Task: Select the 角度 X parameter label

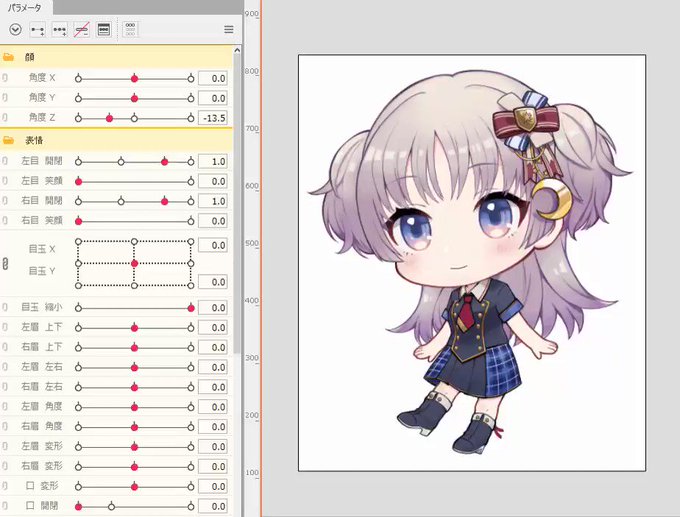Action: pyautogui.click(x=42, y=78)
